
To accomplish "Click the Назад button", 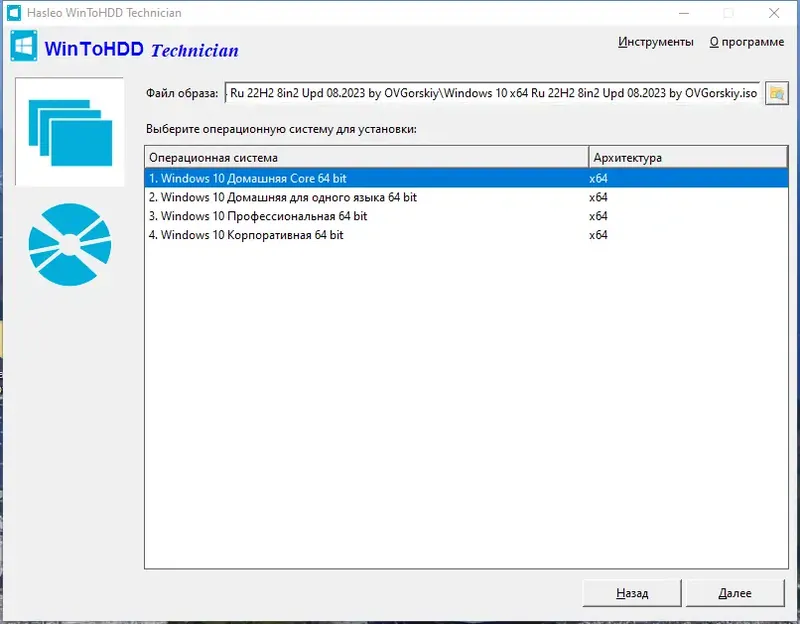I will pyautogui.click(x=632, y=593).
